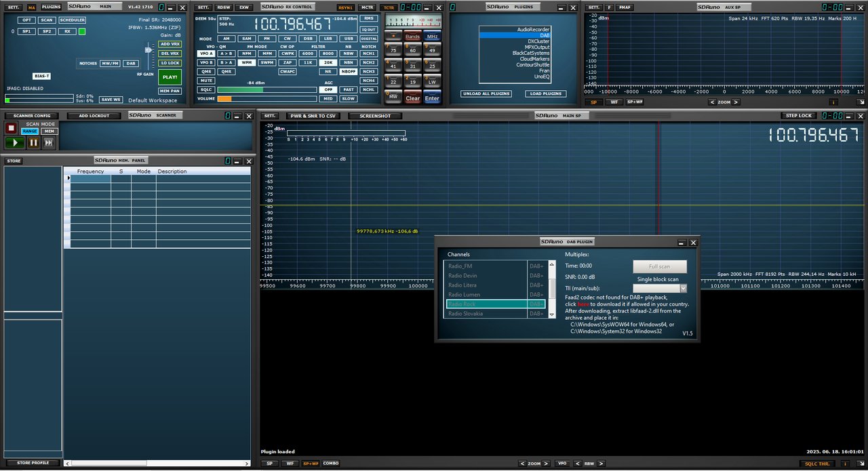Select MEM scan mode
The width and height of the screenshot is (868, 471).
(x=49, y=131)
